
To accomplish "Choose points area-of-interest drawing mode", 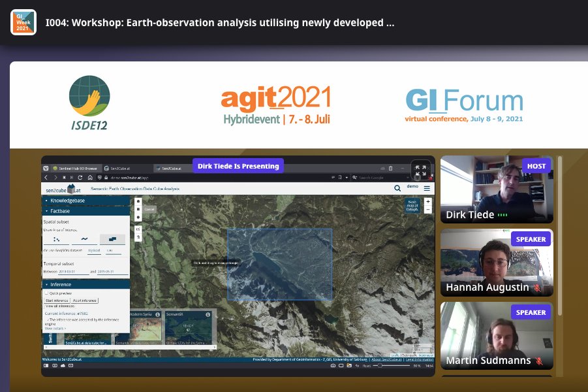I will 56,239.
